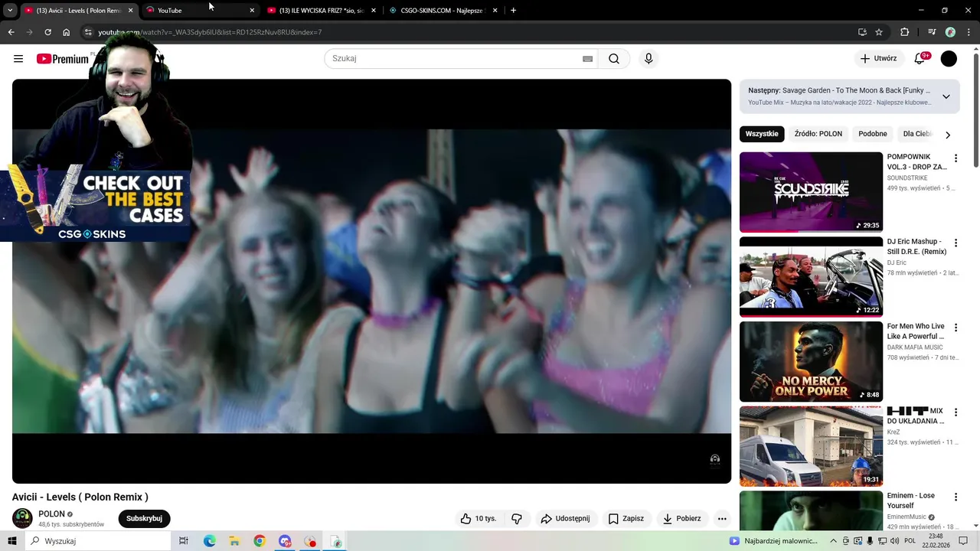
Task: Start voice search with microphone icon
Action: click(x=648, y=59)
